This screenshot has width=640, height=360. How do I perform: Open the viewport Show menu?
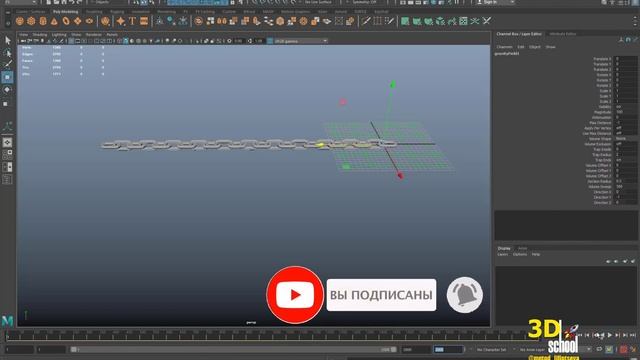[x=76, y=35]
